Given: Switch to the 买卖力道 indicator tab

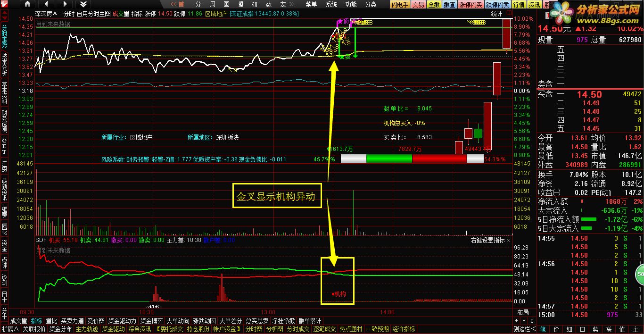Looking at the screenshot, I should click(72, 321).
